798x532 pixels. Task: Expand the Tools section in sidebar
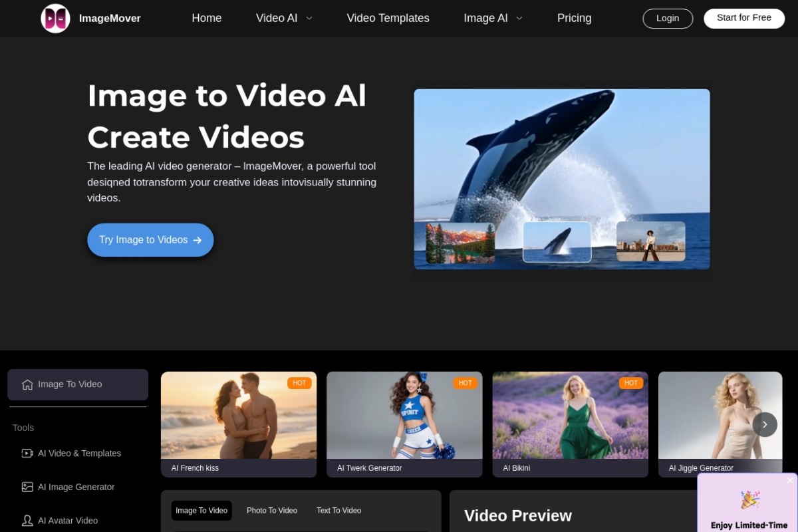(x=23, y=428)
